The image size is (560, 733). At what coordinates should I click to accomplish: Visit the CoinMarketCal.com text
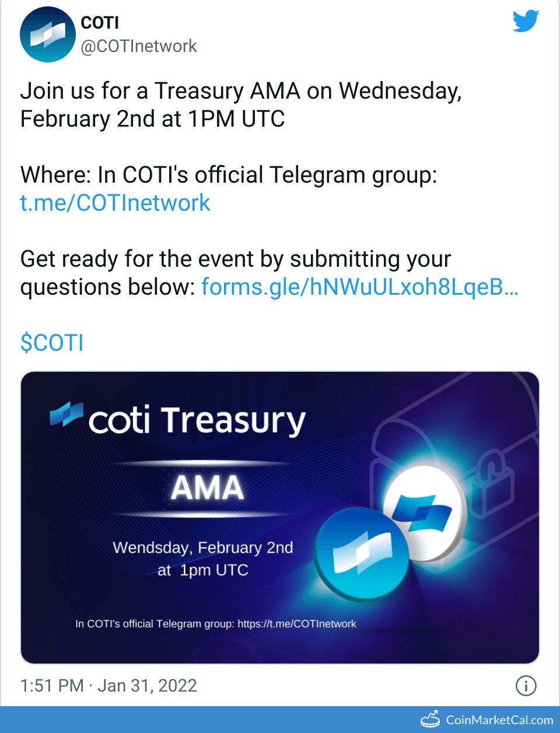pyautogui.click(x=499, y=720)
